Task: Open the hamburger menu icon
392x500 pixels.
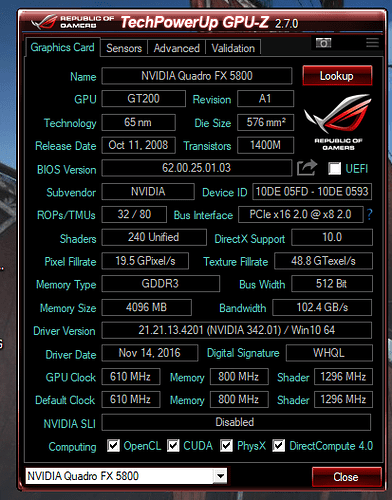Action: (x=372, y=42)
